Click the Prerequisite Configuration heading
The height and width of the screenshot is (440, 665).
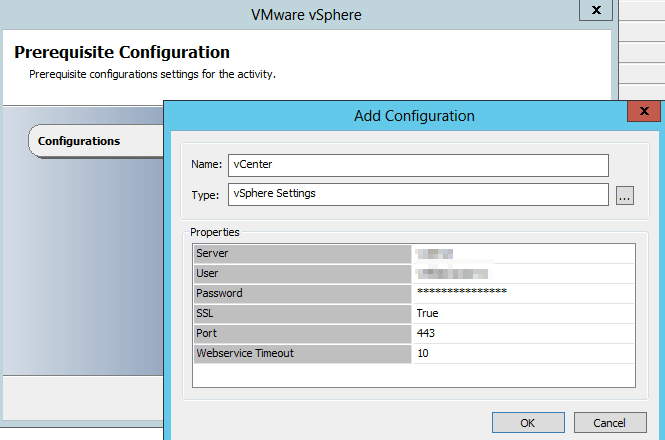click(x=122, y=52)
